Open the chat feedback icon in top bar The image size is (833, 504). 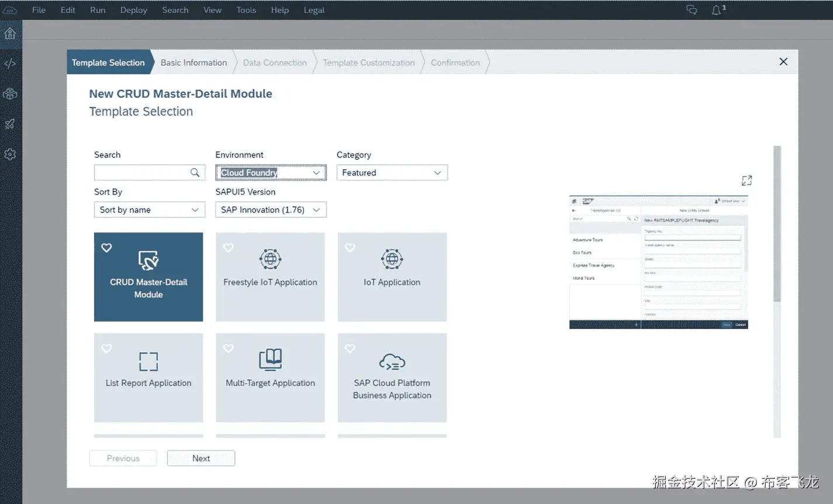(692, 10)
